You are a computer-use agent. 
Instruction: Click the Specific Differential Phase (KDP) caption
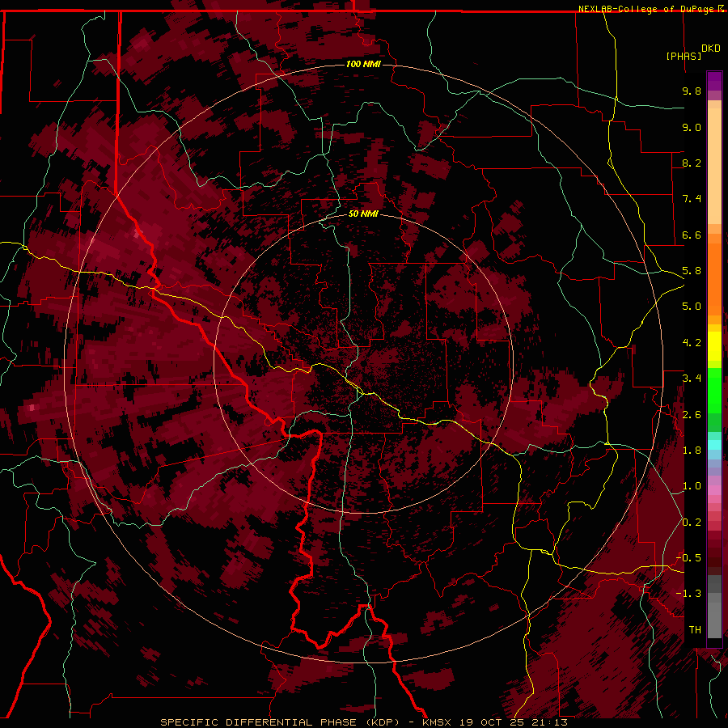(280, 722)
